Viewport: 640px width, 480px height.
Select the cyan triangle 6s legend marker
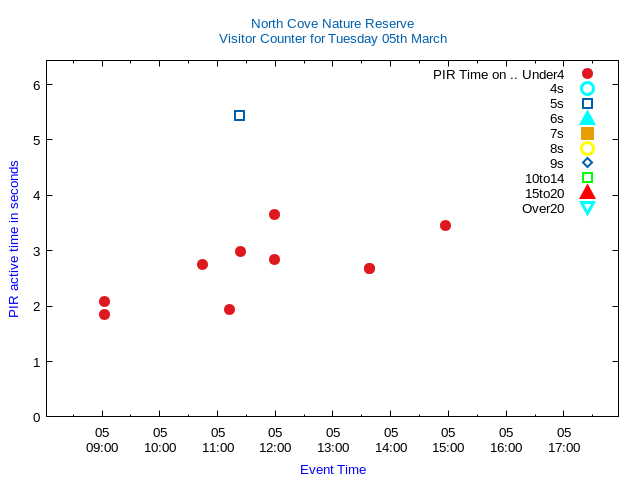coord(587,118)
